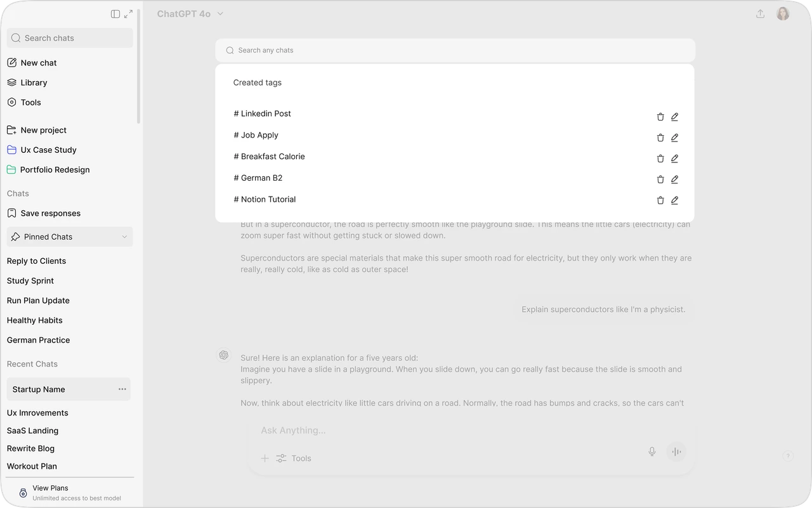Open the Library menu item
The width and height of the screenshot is (812, 508).
click(34, 82)
